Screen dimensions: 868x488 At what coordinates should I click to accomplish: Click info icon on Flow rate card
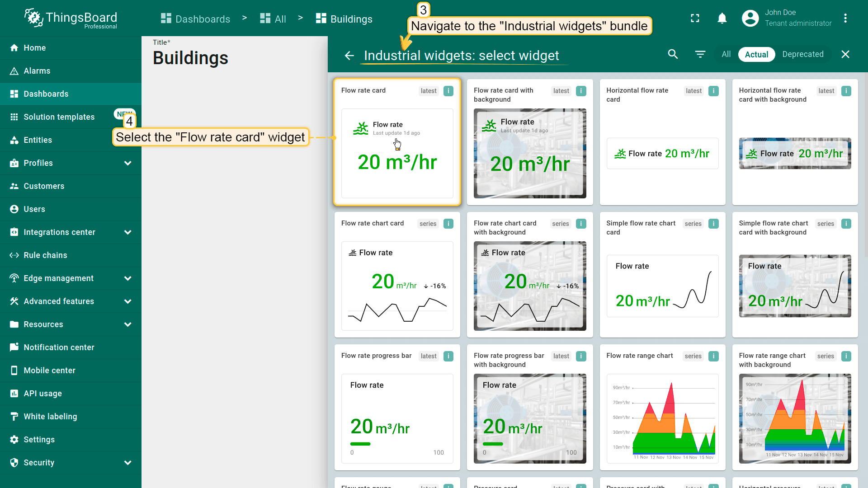(448, 91)
